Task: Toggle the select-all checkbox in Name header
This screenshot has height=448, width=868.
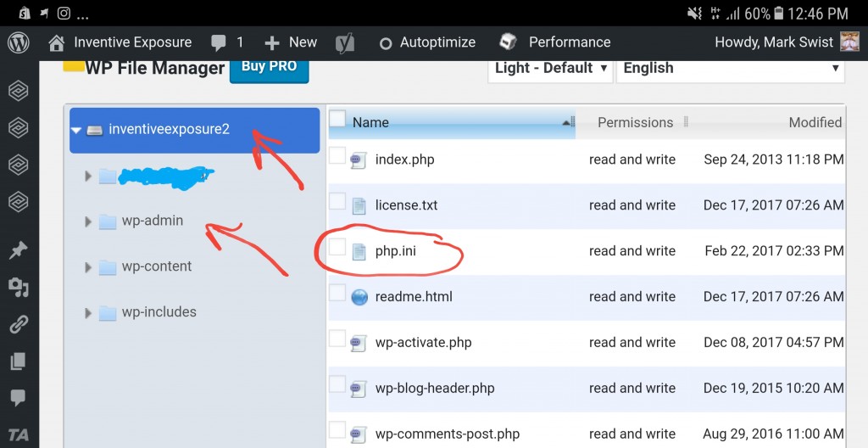Action: [337, 119]
